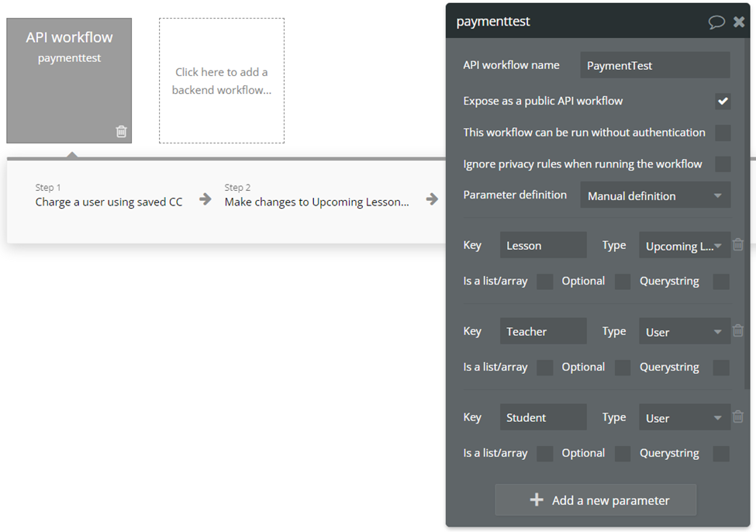Screen dimensions: 756x532
Task: Open the comment bubble in paymenttest panel
Action: [x=716, y=22]
